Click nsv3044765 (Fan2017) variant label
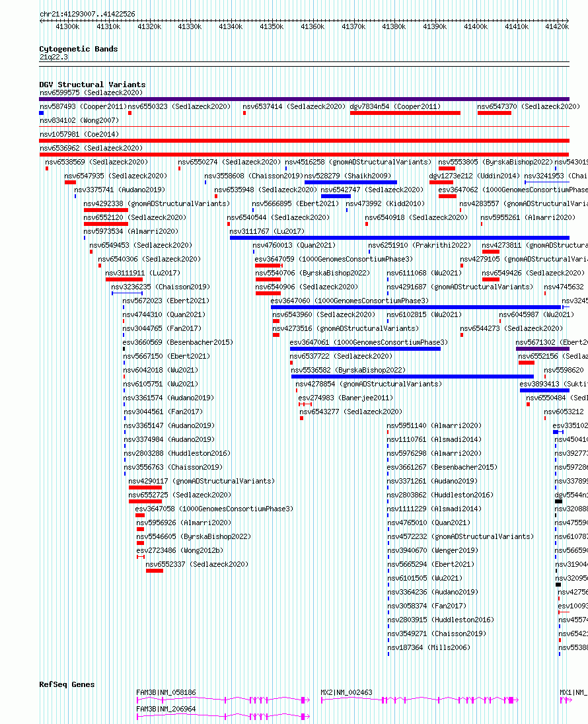588x724 pixels. 162,328
